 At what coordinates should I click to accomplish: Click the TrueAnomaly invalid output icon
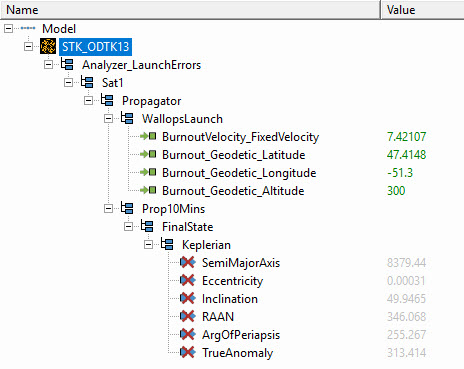[x=188, y=352]
